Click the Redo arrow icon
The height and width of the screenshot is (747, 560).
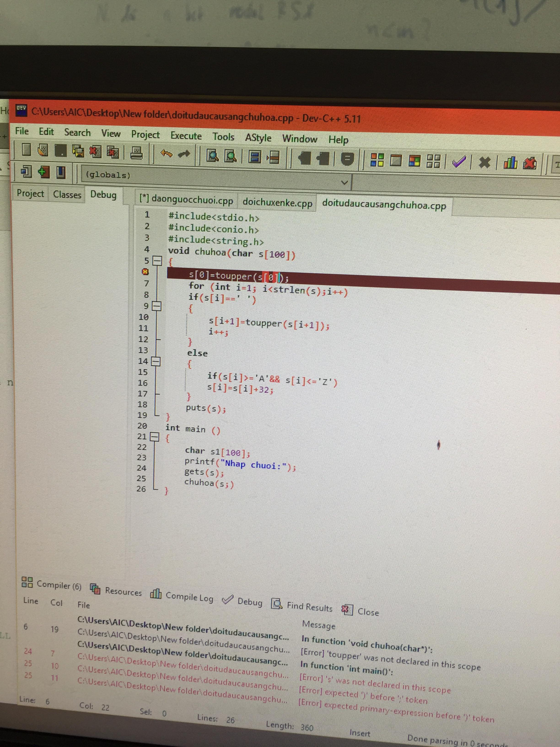[184, 154]
